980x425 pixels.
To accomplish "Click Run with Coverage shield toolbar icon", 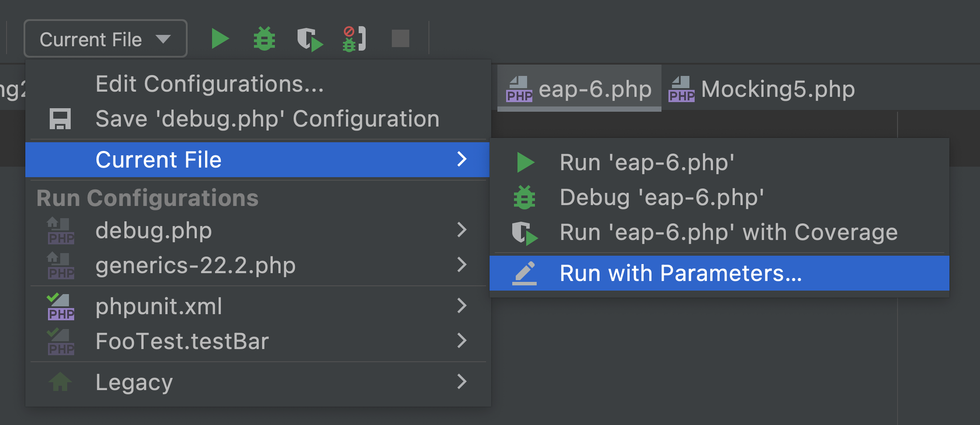I will [x=309, y=39].
